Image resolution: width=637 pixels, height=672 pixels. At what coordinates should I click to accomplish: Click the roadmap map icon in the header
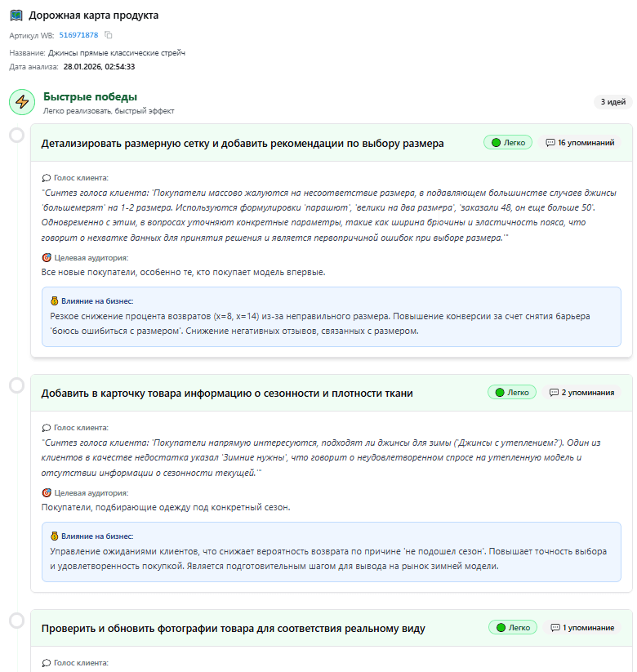pyautogui.click(x=16, y=16)
